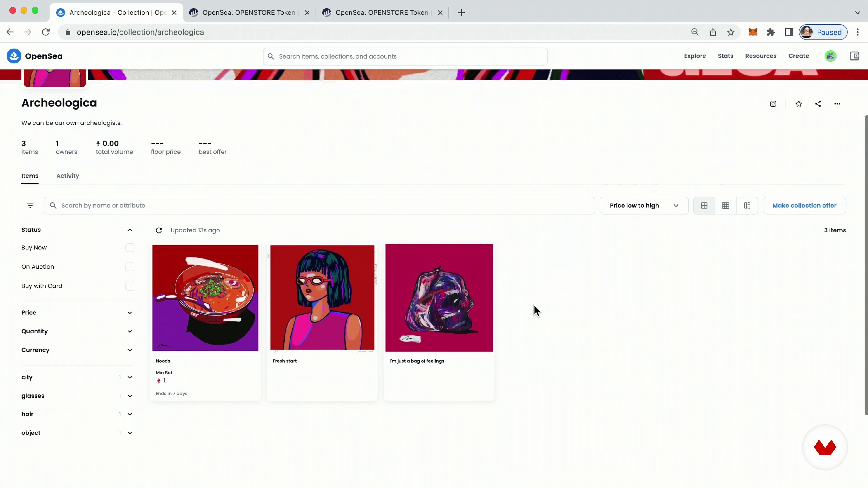This screenshot has width=868, height=488.
Task: Click the OpenSea global search field
Action: coord(405,56)
